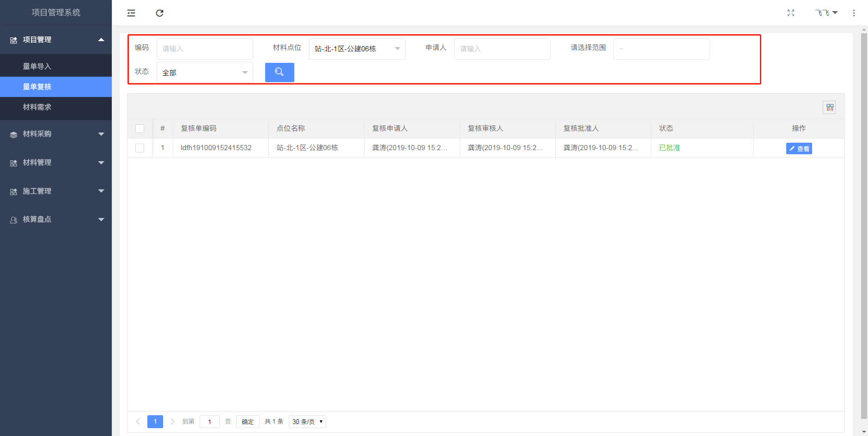The height and width of the screenshot is (436, 868).
Task: Click the 施工管理 sidebar icon
Action: click(x=13, y=192)
